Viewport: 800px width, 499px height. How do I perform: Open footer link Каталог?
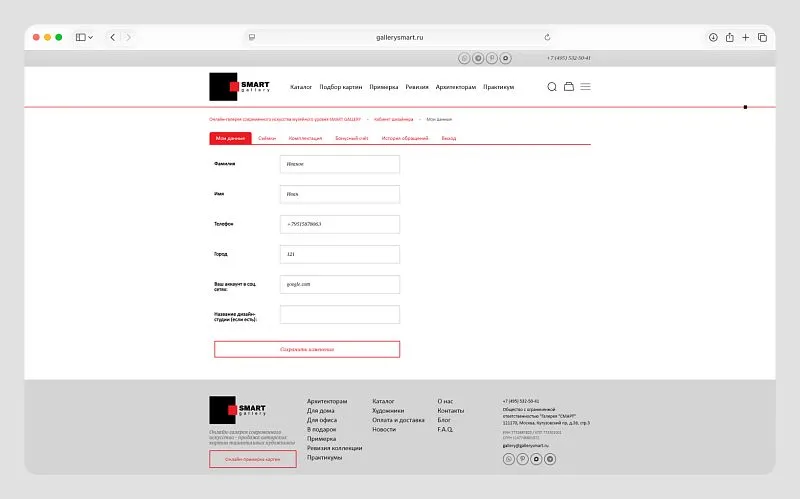[383, 402]
